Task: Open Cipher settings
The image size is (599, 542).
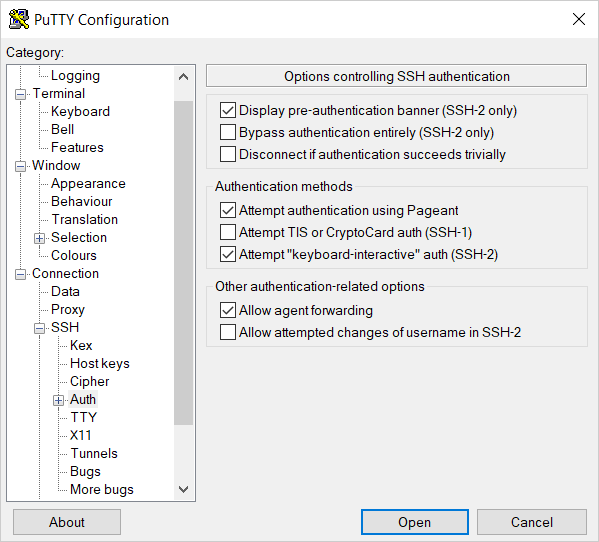Action: click(89, 382)
